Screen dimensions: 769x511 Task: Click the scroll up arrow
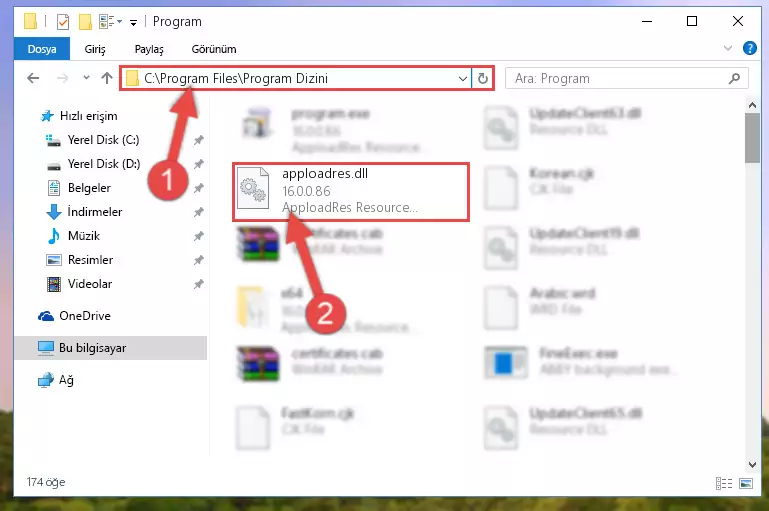pyautogui.click(x=752, y=105)
